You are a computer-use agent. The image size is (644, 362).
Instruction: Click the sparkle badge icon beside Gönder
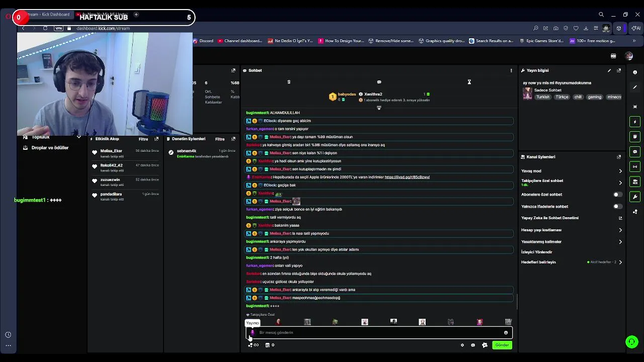[485, 345]
